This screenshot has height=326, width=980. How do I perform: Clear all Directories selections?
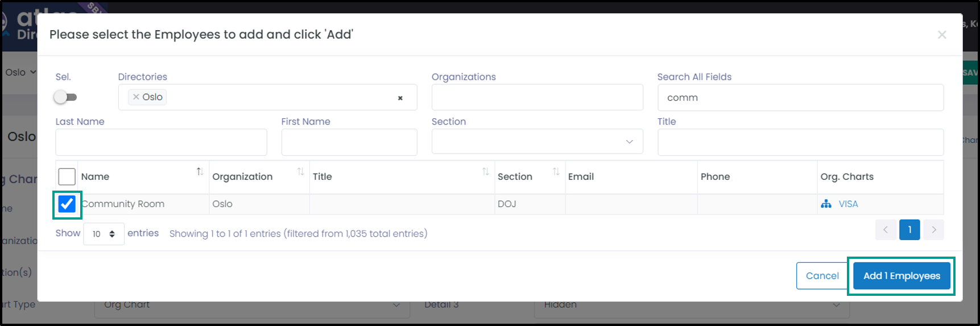tap(400, 98)
